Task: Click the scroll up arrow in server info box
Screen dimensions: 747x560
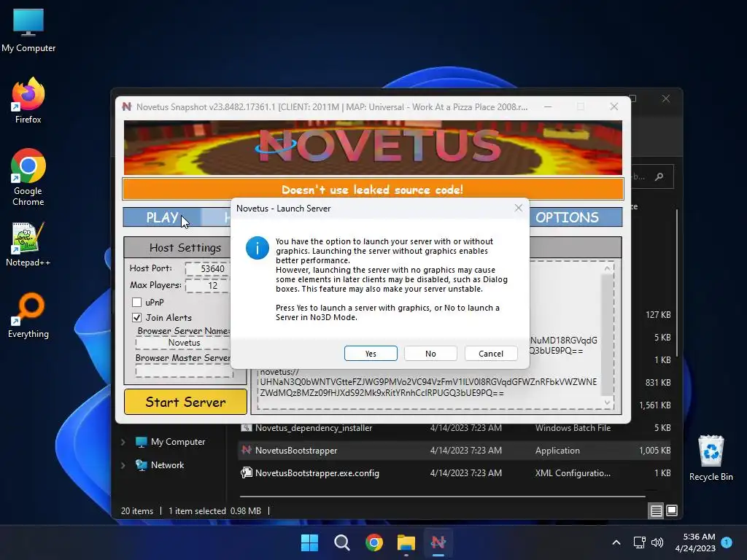Action: tap(607, 268)
